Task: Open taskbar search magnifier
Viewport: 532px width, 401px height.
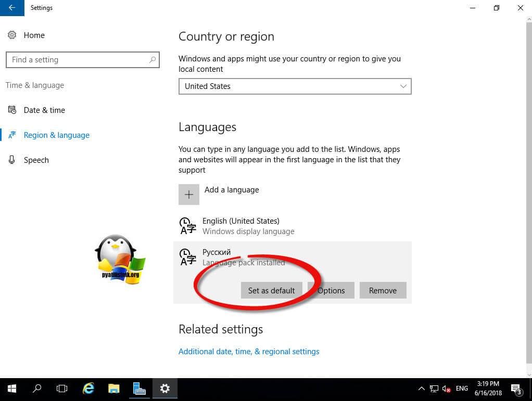Action: click(x=37, y=389)
